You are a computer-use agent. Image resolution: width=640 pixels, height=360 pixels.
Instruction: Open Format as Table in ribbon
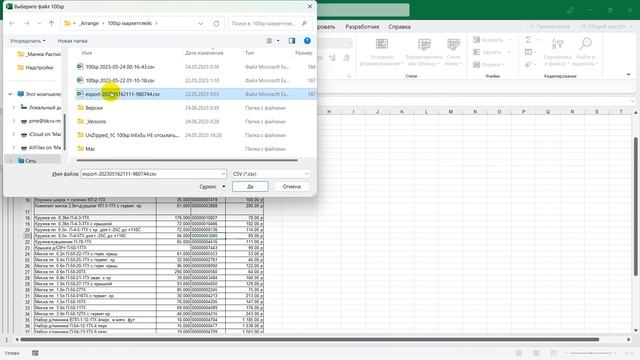coord(424,52)
